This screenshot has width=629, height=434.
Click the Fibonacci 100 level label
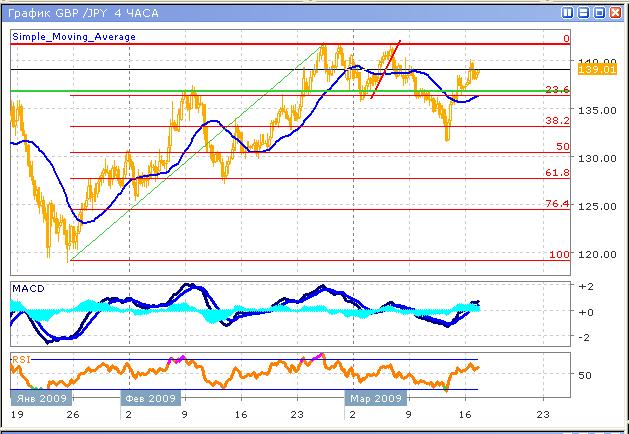[559, 255]
